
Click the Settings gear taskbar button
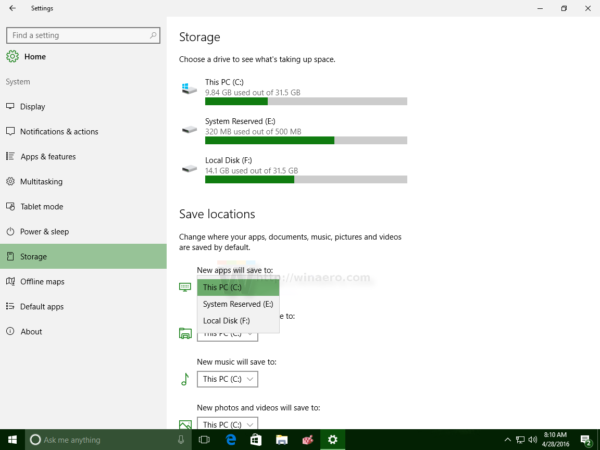click(333, 440)
